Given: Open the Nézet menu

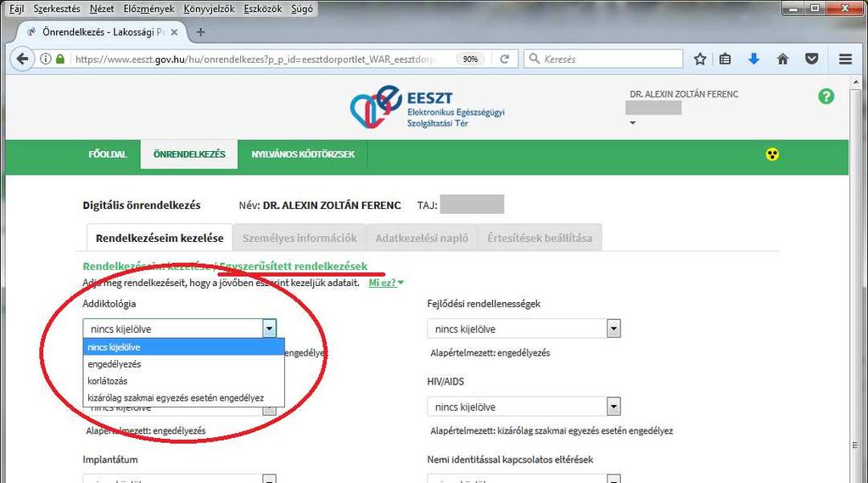Looking at the screenshot, I should click(x=102, y=8).
